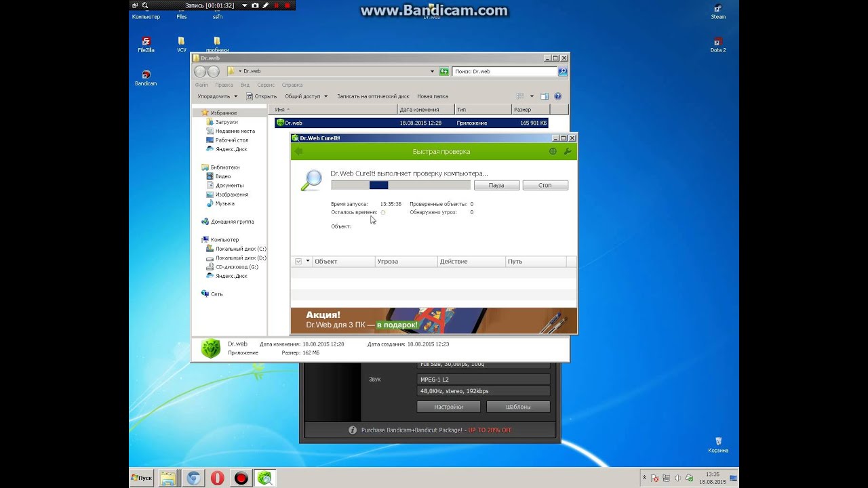868x488 pixels.
Task: Stop recording with the red square in Bandicam bar
Action: tap(287, 5)
